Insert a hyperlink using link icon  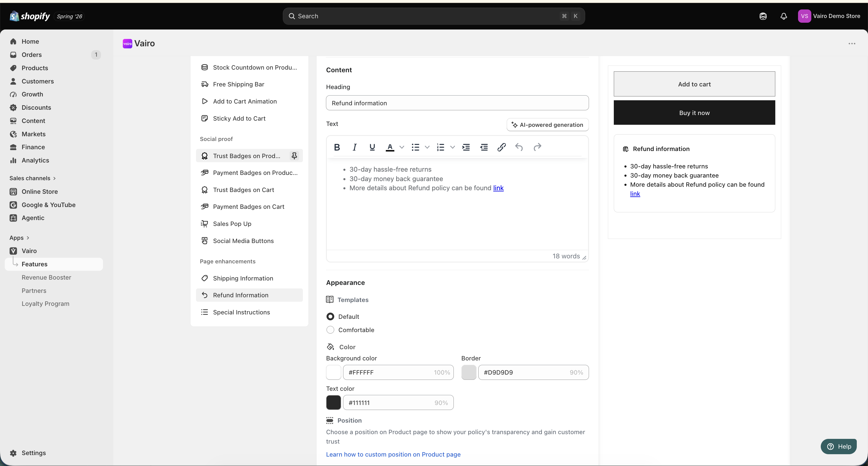pyautogui.click(x=501, y=147)
